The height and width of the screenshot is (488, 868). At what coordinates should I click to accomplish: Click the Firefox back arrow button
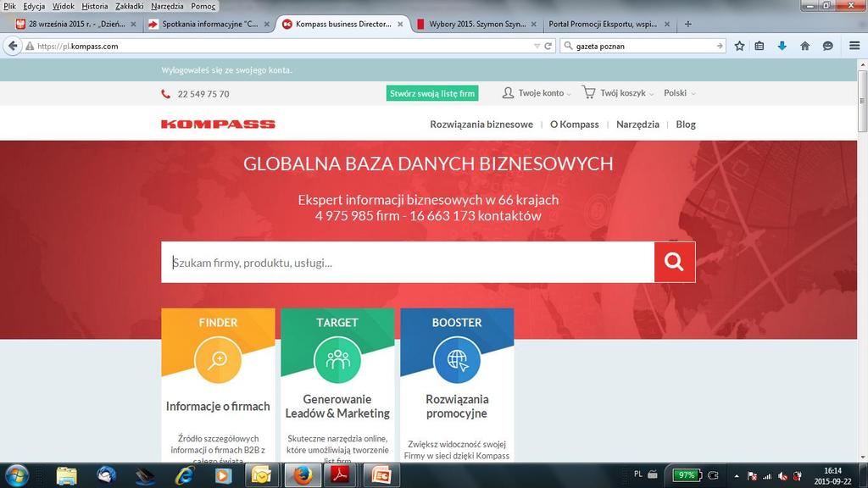[13, 46]
